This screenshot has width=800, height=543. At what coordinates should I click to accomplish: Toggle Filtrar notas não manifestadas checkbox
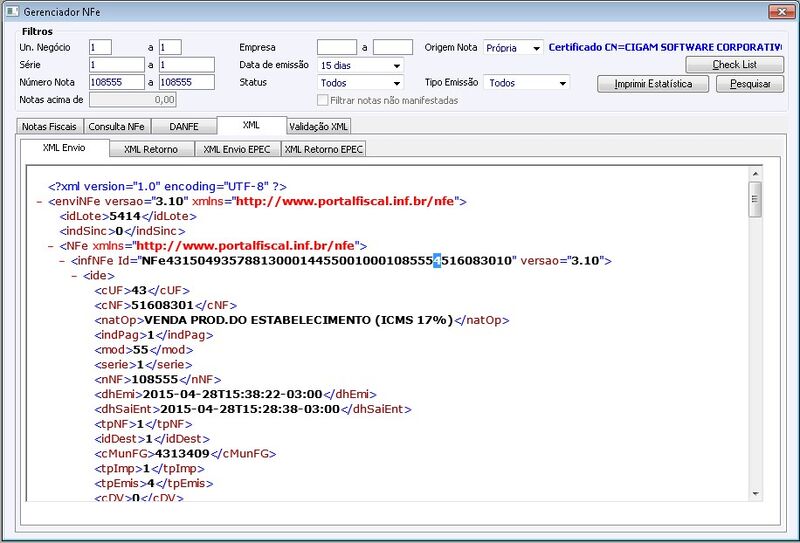(x=322, y=100)
